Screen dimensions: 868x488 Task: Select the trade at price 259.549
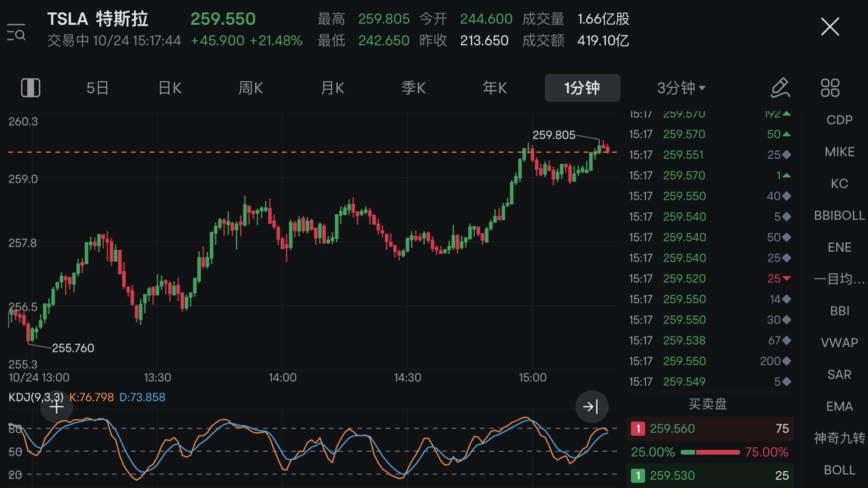coord(710,382)
